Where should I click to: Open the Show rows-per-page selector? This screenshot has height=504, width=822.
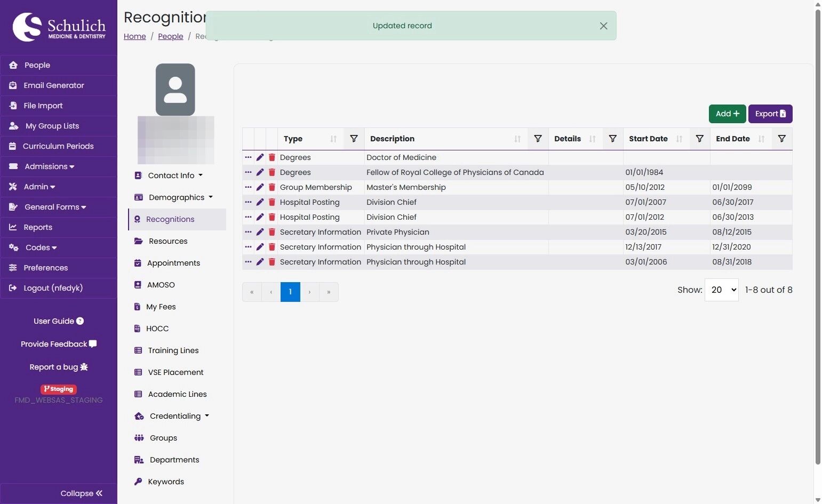coord(722,290)
